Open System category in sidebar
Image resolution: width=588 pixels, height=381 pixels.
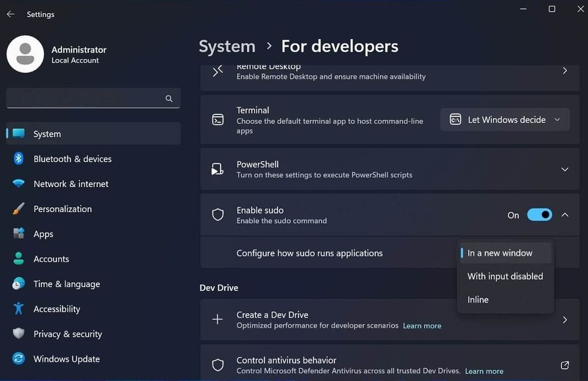[x=93, y=134]
